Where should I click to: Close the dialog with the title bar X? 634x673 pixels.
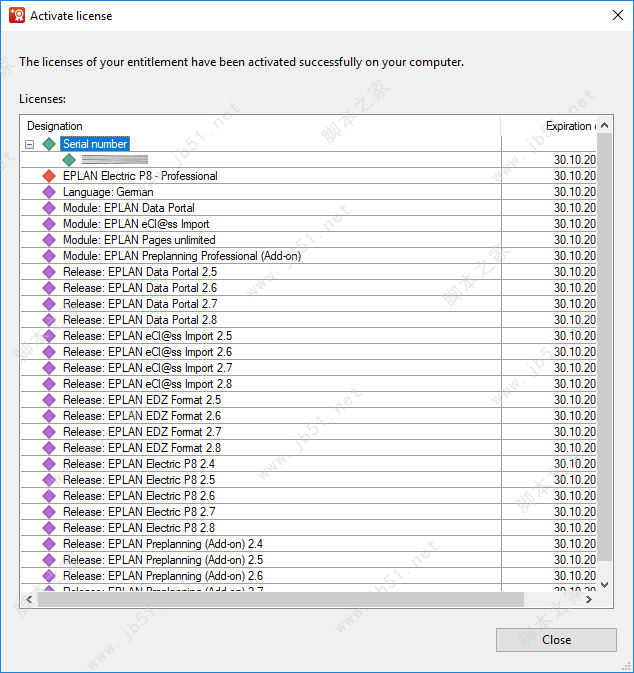tap(618, 15)
